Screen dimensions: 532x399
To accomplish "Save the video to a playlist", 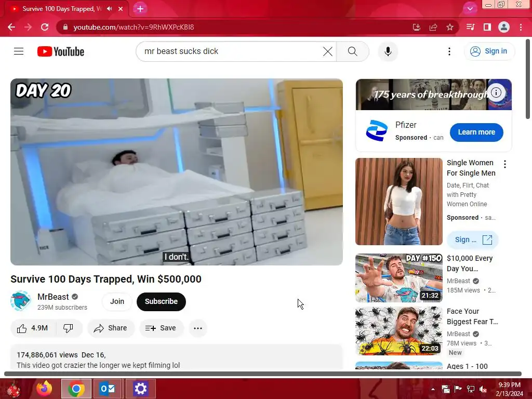I will 161,328.
